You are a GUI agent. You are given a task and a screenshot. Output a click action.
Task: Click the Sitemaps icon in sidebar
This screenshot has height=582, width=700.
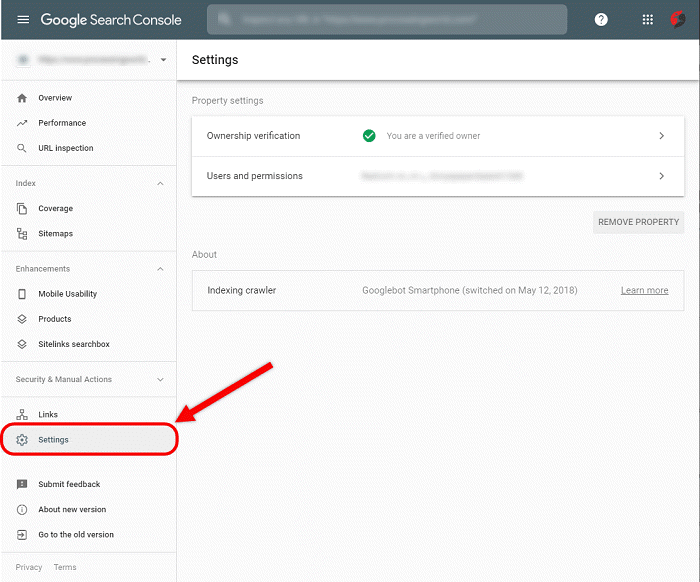point(22,234)
